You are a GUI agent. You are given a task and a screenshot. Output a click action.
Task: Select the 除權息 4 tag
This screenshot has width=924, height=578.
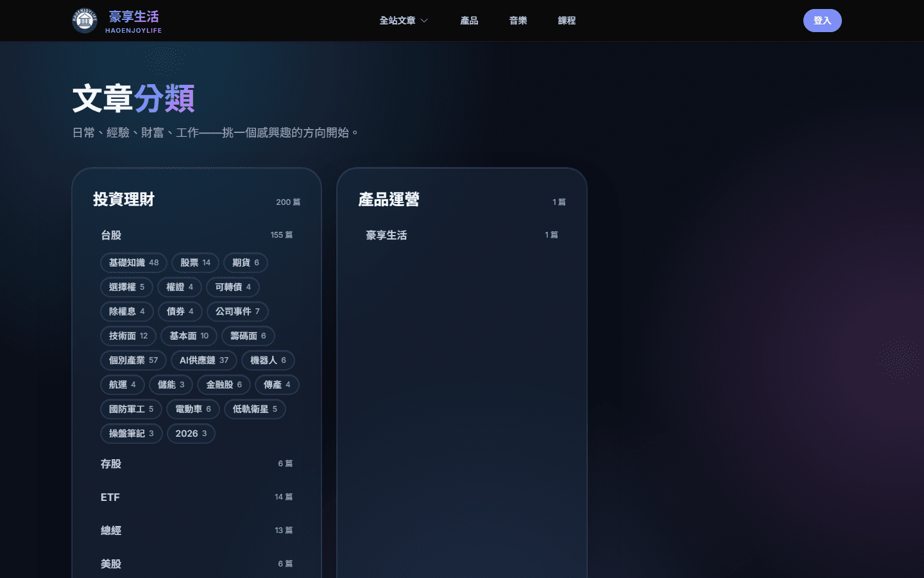pyautogui.click(x=126, y=311)
